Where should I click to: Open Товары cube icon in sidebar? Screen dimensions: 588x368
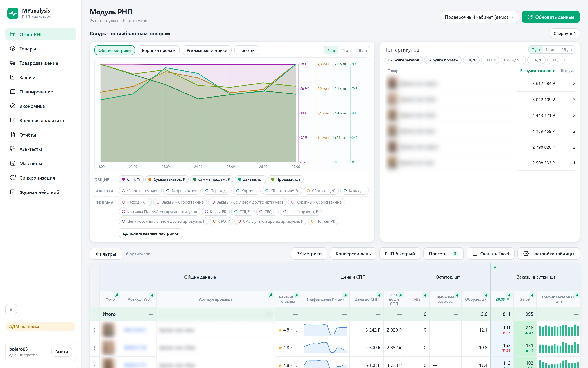click(x=13, y=48)
